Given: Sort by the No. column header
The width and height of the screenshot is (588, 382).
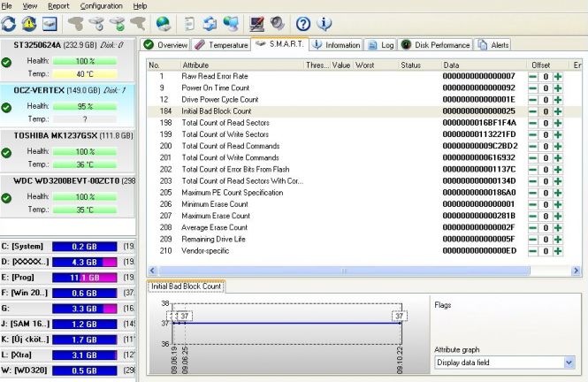Looking at the screenshot, I should [x=164, y=65].
